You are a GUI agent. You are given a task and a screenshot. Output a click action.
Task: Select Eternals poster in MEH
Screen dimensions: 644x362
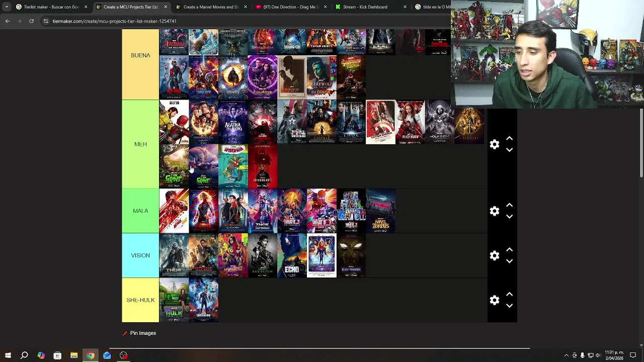click(469, 122)
